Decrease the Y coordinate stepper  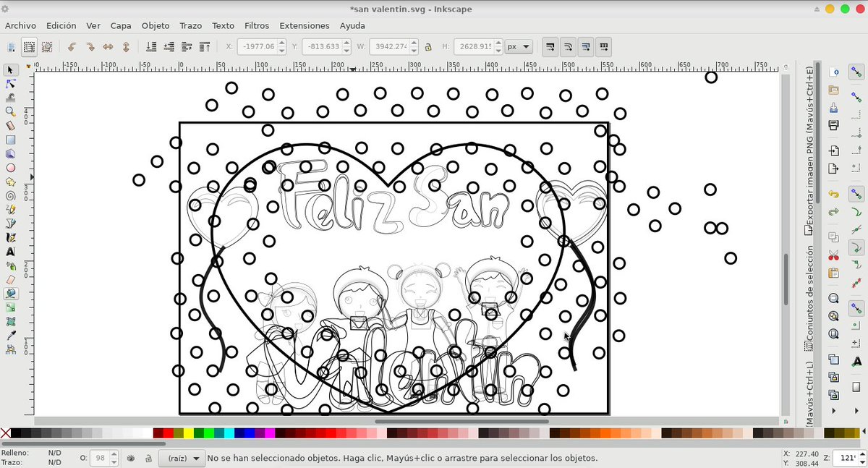click(348, 51)
